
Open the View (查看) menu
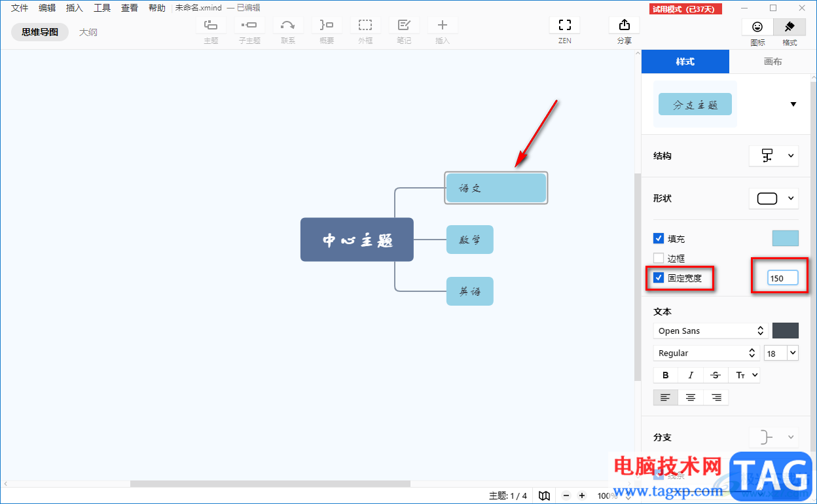point(130,8)
